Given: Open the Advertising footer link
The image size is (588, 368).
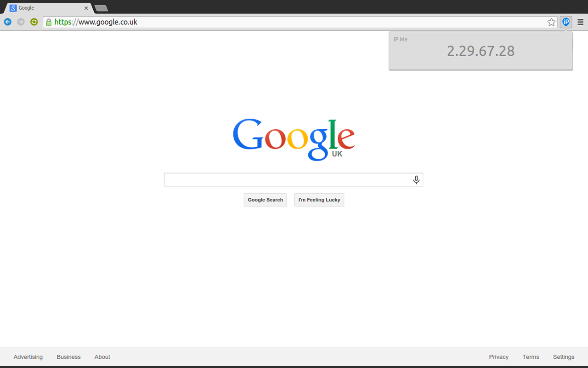Looking at the screenshot, I should [x=28, y=357].
